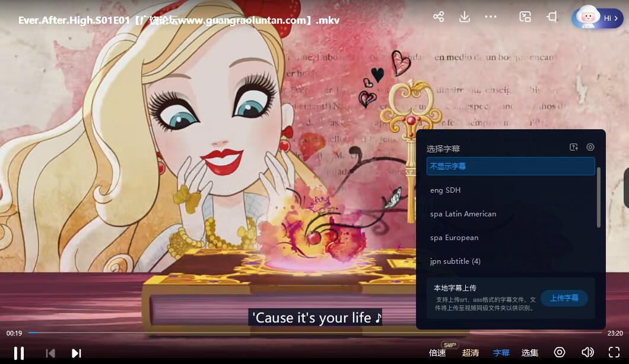Screen dimensions: 629x364
Task: Click the 本地字幕上传 section label
Action: (455, 288)
